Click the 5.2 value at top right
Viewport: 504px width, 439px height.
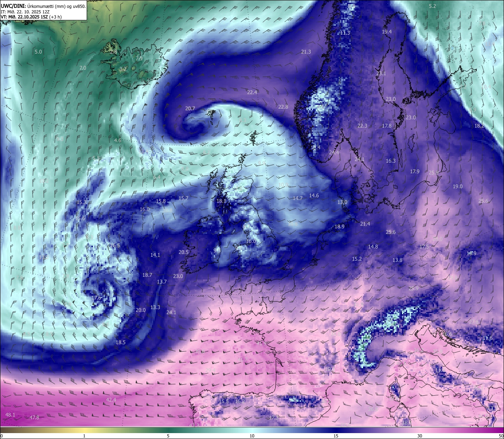[x=432, y=6]
